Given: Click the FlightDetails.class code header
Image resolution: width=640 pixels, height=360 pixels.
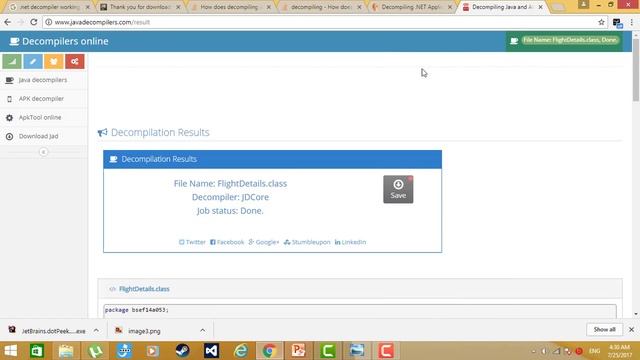Looking at the screenshot, I should point(144,289).
